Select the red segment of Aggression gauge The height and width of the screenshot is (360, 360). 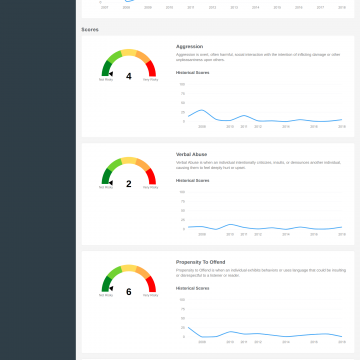(x=151, y=68)
